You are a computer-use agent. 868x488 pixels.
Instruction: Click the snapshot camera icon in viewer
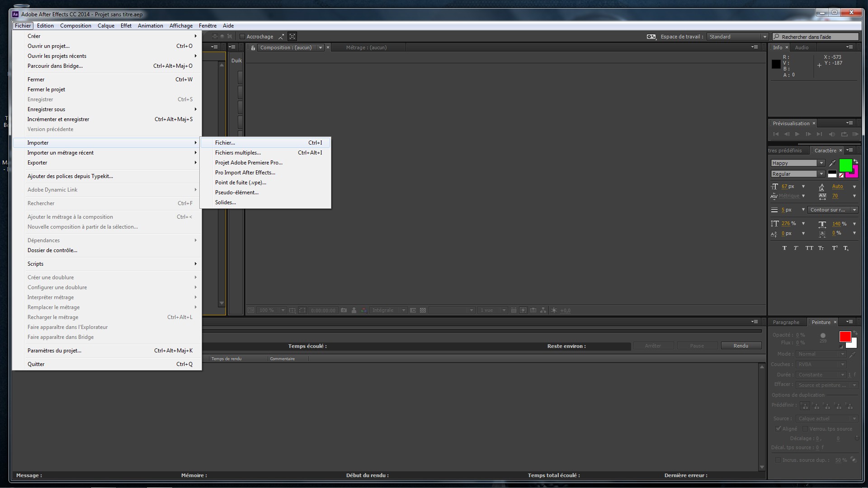click(344, 310)
